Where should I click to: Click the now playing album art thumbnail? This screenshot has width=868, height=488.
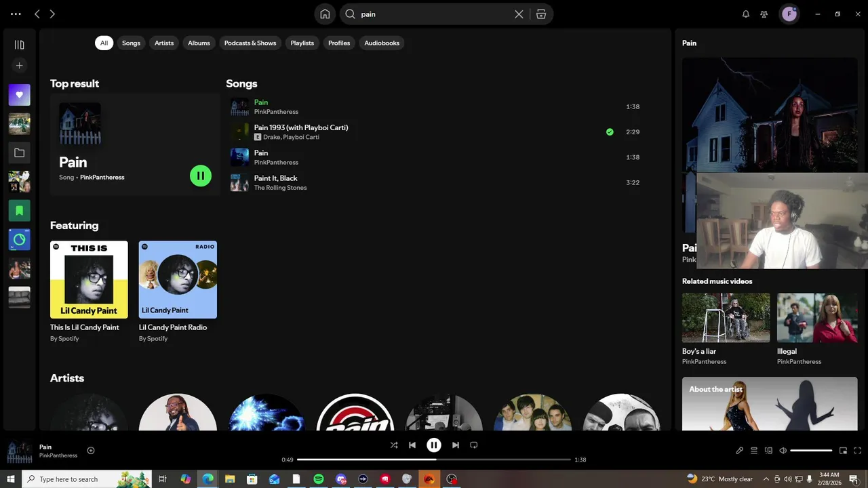[20, 451]
